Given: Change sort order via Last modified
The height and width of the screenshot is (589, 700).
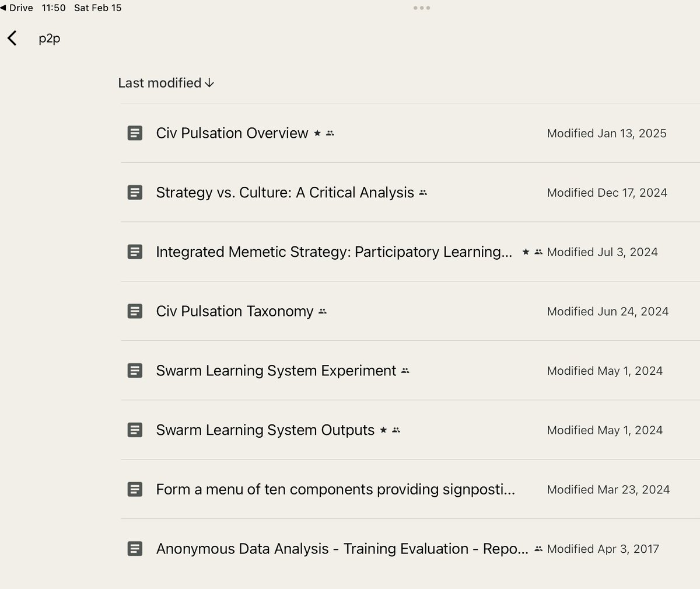Looking at the screenshot, I should coord(160,83).
